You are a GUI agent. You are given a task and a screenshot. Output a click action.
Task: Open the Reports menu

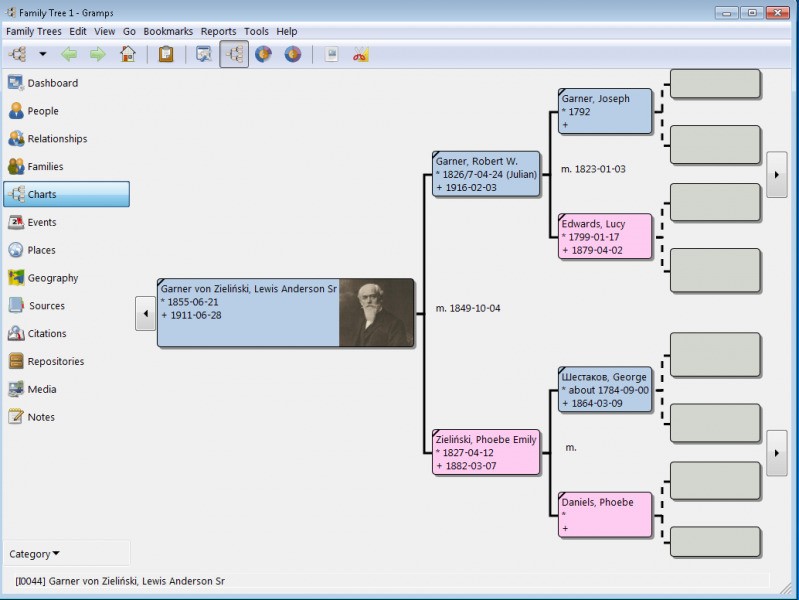218,31
